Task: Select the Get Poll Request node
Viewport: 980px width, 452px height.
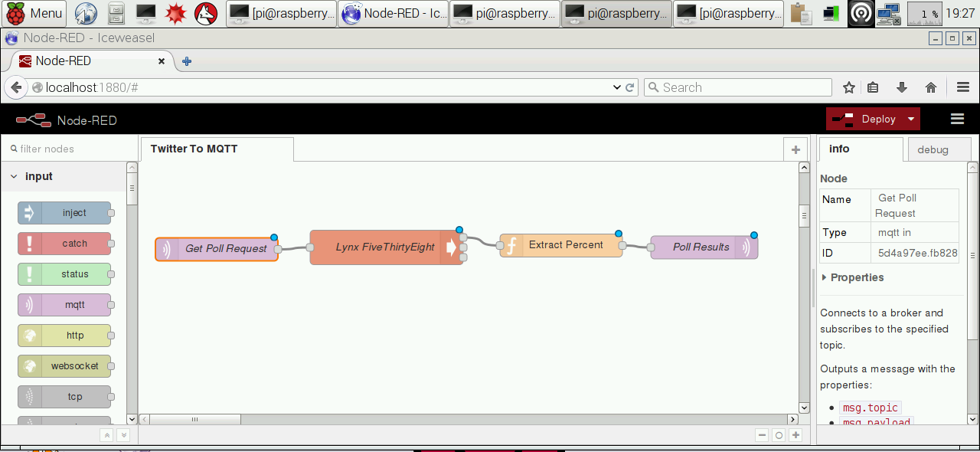Action: (217, 249)
